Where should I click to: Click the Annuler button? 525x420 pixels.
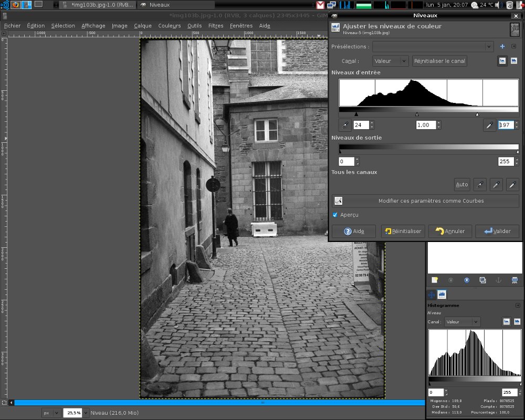coord(450,231)
